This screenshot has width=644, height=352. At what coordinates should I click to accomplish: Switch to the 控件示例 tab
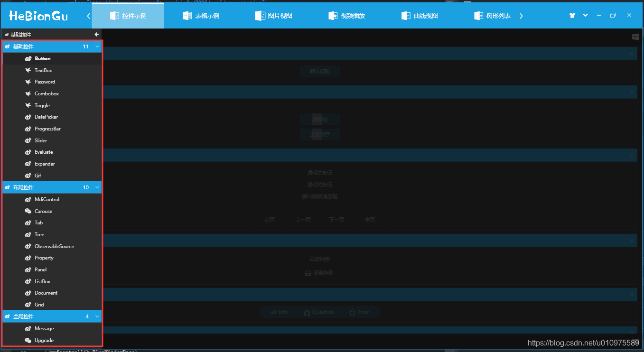point(128,16)
